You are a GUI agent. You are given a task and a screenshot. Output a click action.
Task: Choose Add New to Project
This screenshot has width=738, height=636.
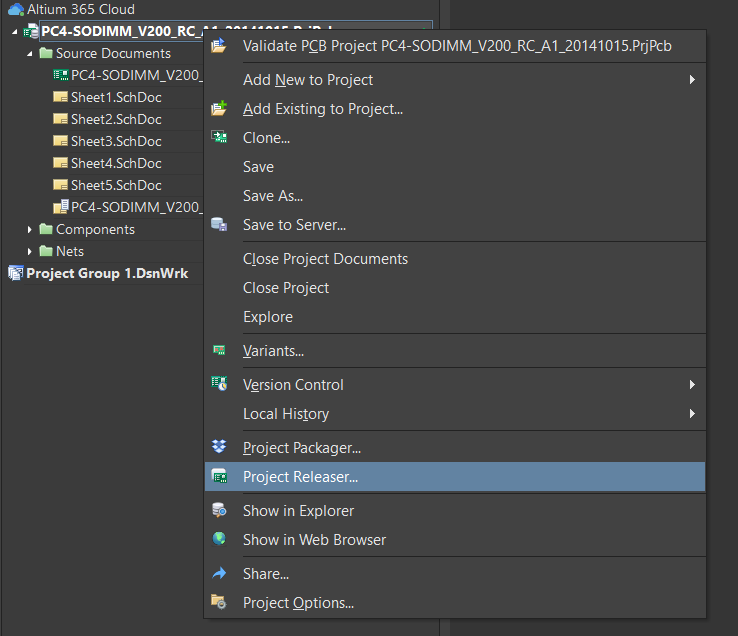[455, 80]
